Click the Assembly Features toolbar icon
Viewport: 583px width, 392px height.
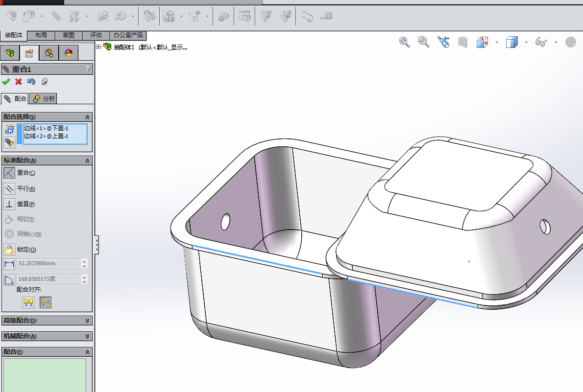coord(169,16)
